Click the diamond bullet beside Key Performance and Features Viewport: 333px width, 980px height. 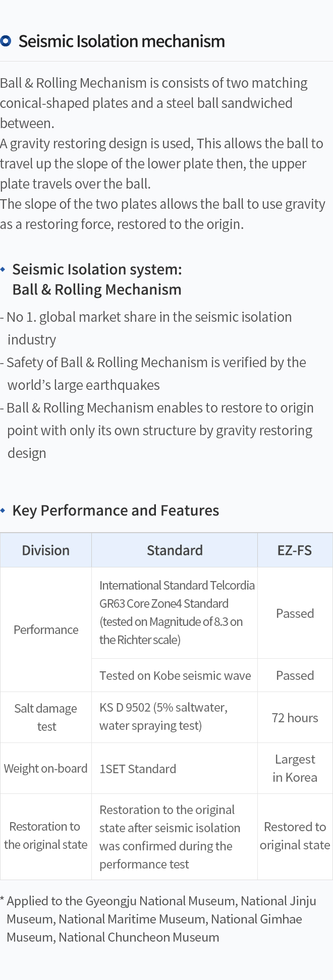click(x=3, y=510)
